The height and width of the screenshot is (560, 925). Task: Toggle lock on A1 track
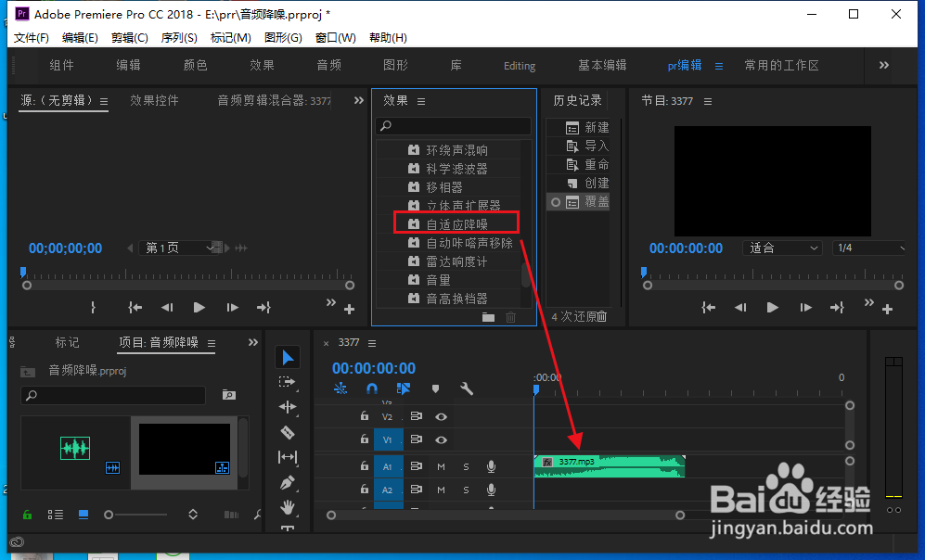click(365, 466)
